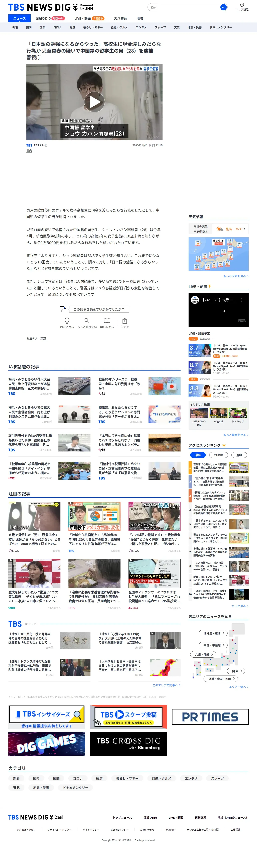Click the 学びがある open-book reaction icon
257x868 pixels.
(x=107, y=320)
